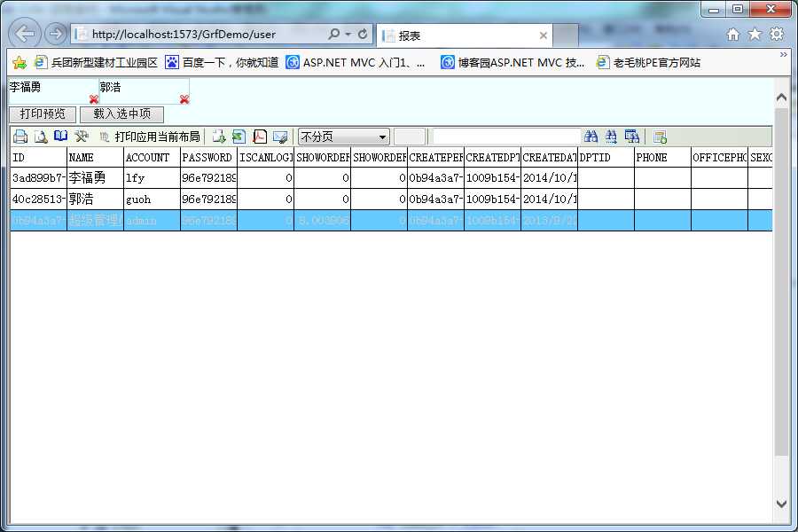Select the lfy account cell
This screenshot has width=798, height=532.
coord(152,177)
